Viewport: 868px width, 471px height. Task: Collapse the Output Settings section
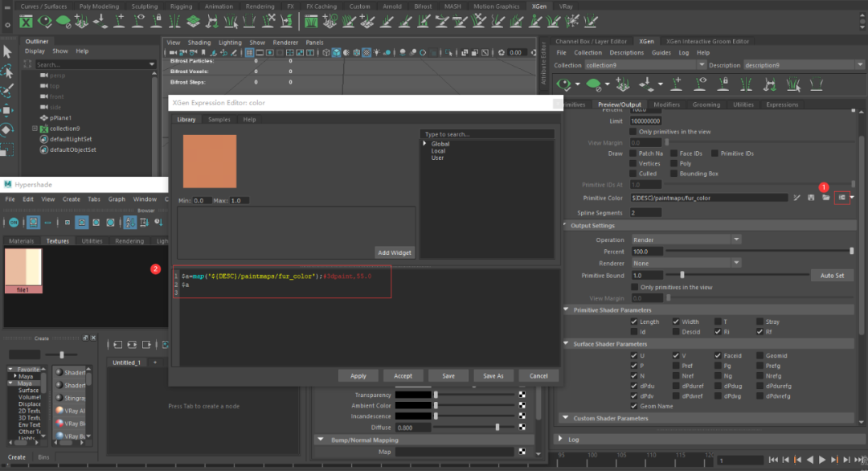click(x=565, y=225)
